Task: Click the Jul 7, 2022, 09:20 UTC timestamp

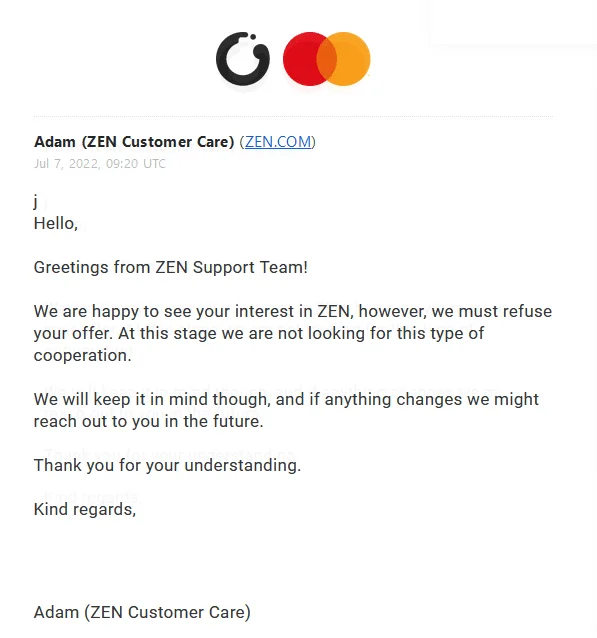Action: pyautogui.click(x=100, y=164)
